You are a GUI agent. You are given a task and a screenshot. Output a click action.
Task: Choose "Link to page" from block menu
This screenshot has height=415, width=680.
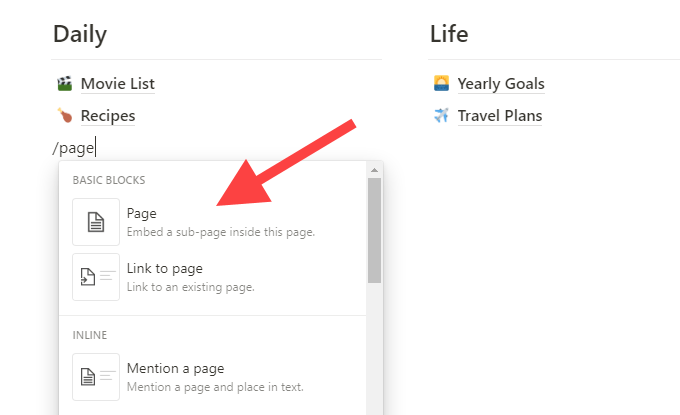point(220,277)
